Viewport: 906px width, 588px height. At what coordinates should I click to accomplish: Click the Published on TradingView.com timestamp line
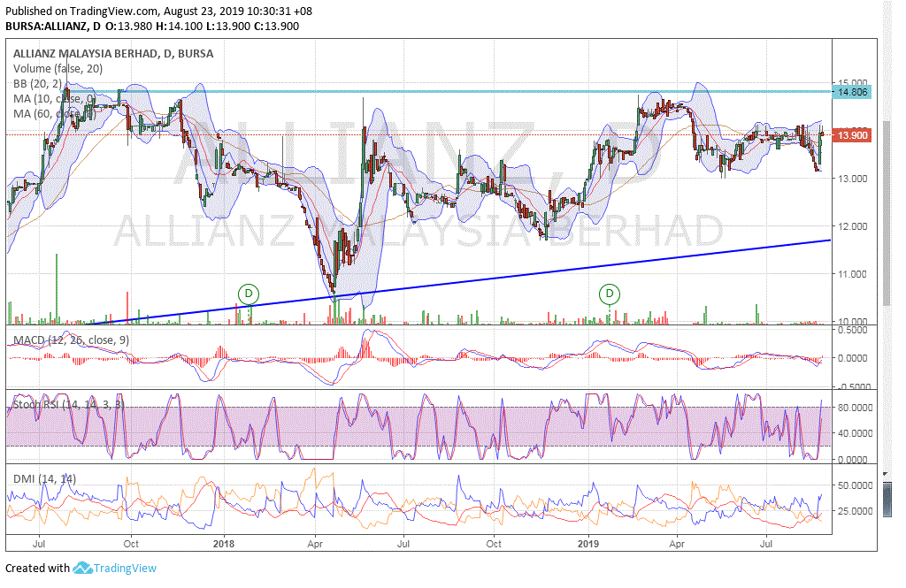[159, 11]
